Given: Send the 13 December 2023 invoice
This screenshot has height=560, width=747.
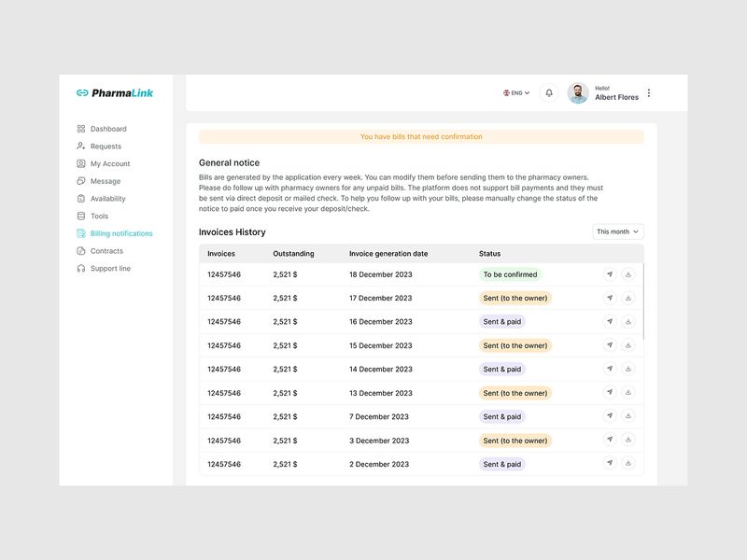Looking at the screenshot, I should tap(610, 392).
